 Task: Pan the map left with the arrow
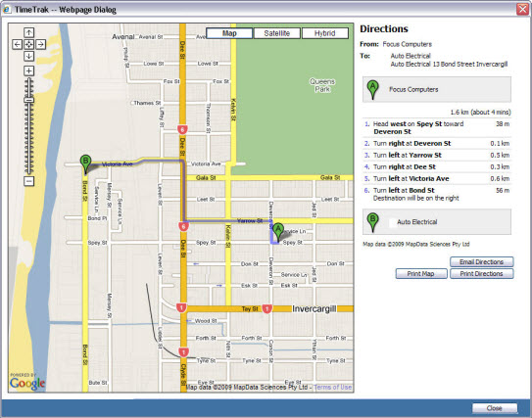click(18, 44)
